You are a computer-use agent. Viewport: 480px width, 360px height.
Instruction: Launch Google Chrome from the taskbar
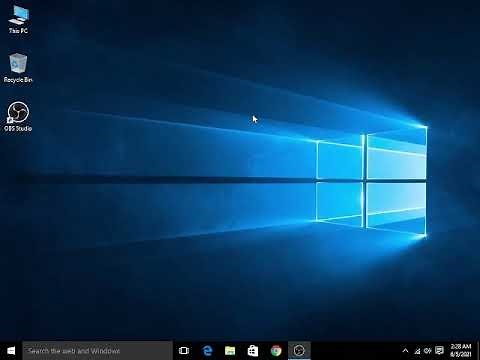(276, 351)
